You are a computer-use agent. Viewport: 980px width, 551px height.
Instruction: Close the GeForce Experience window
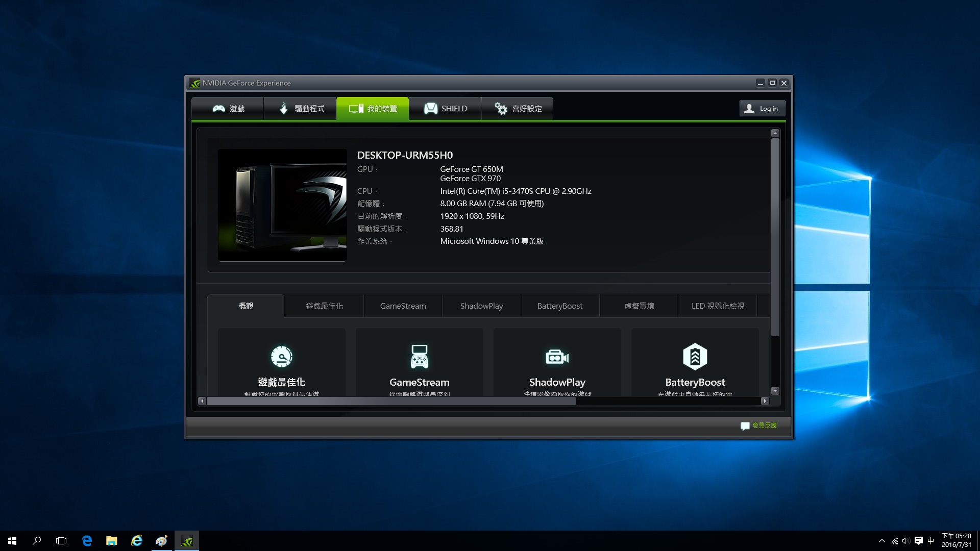[784, 83]
